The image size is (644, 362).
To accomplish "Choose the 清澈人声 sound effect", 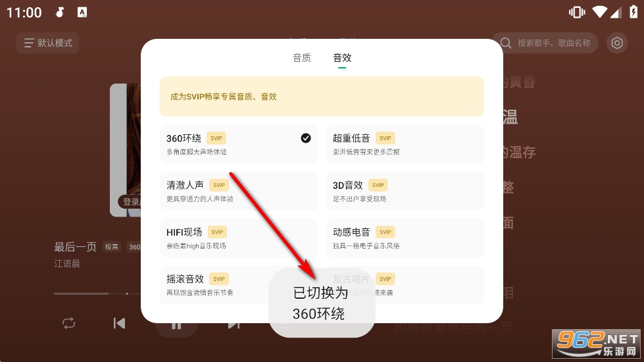I will (239, 191).
